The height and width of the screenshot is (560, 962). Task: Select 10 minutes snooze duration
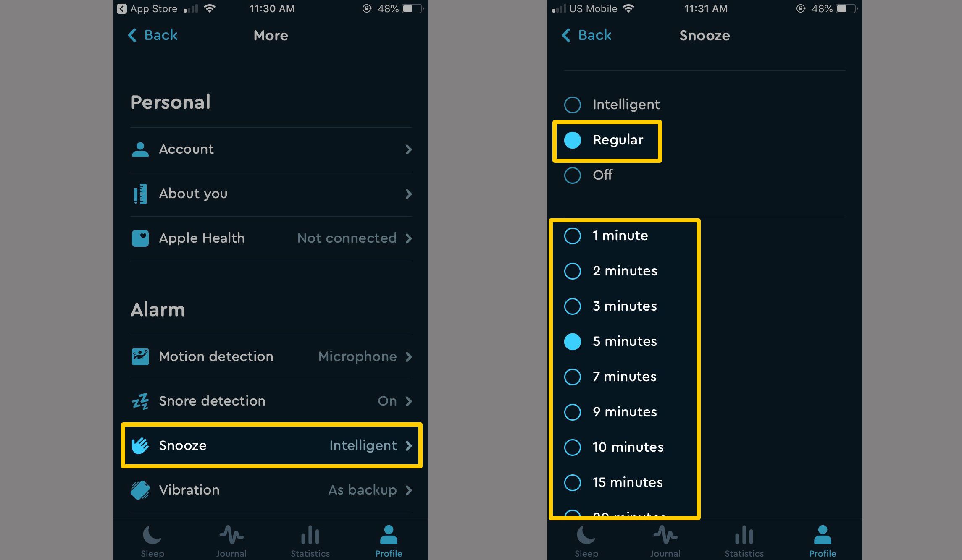[x=572, y=447]
